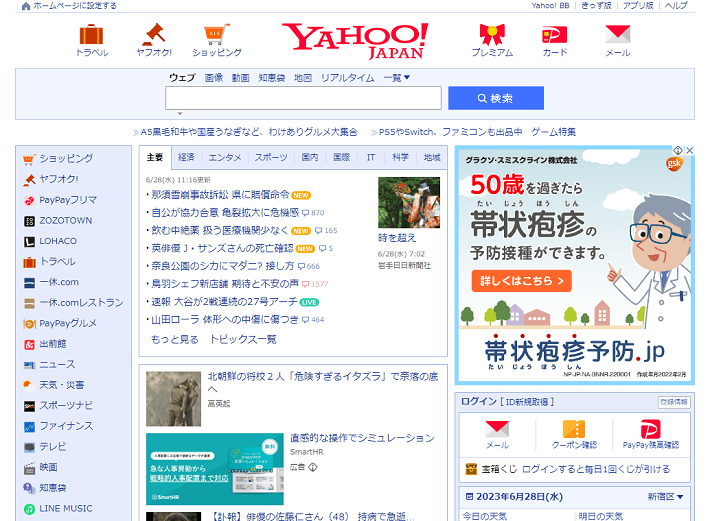Open PayPayグルメ in the left sidebar
710x521 pixels.
[68, 323]
